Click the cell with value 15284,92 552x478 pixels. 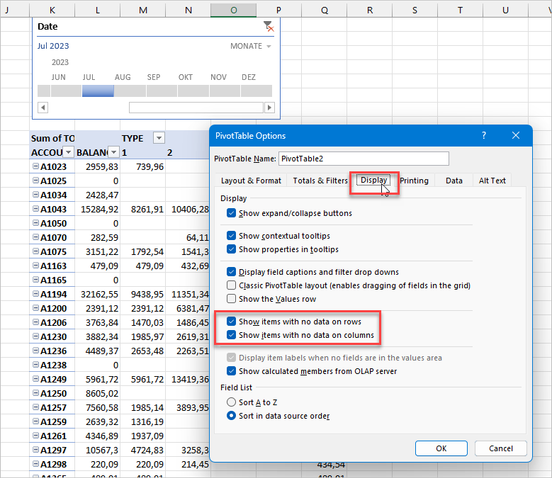click(98, 209)
